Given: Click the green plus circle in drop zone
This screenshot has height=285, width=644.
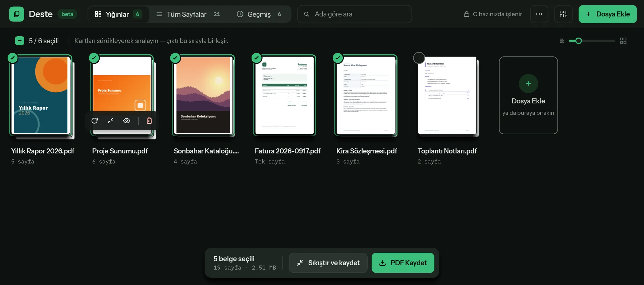Looking at the screenshot, I should tap(528, 84).
